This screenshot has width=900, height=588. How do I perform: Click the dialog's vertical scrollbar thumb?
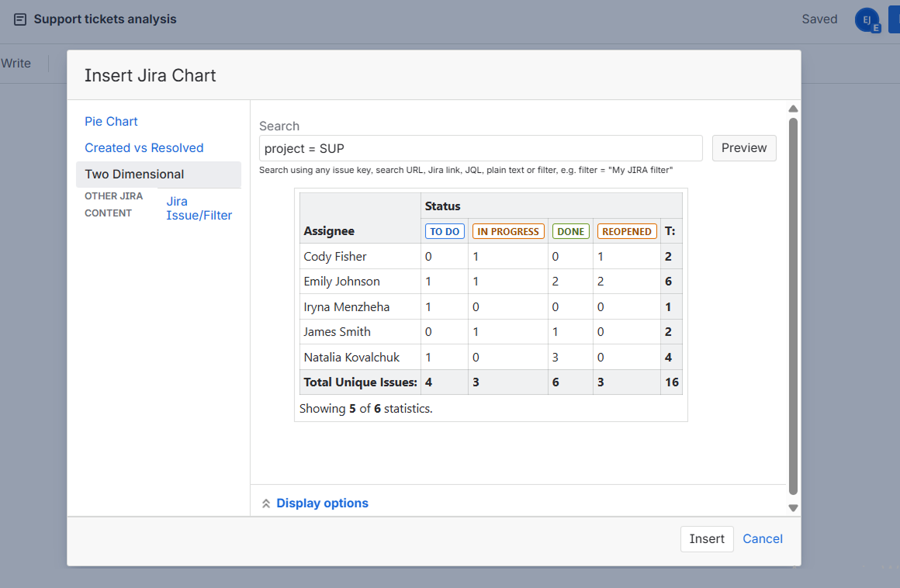pyautogui.click(x=793, y=306)
